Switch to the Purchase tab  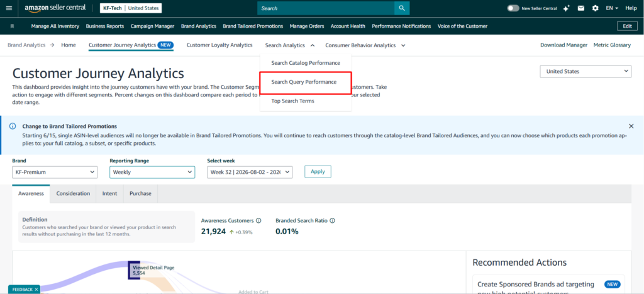140,194
